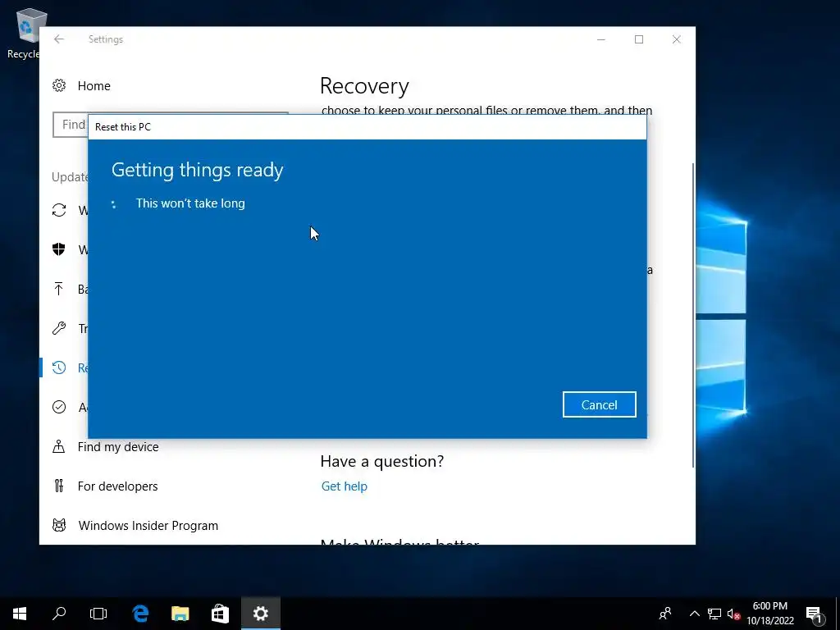This screenshot has width=840, height=630.
Task: Click the Activation checkmark icon
Action: 59,407
